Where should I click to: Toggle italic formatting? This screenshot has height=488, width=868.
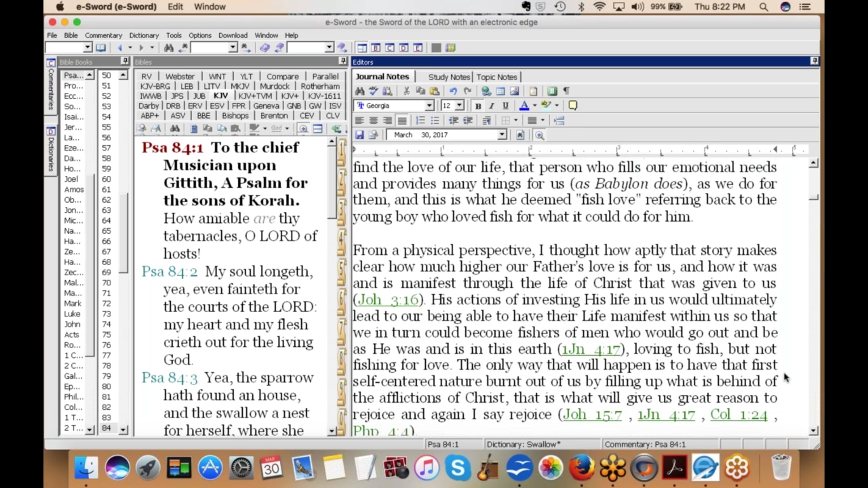point(492,106)
